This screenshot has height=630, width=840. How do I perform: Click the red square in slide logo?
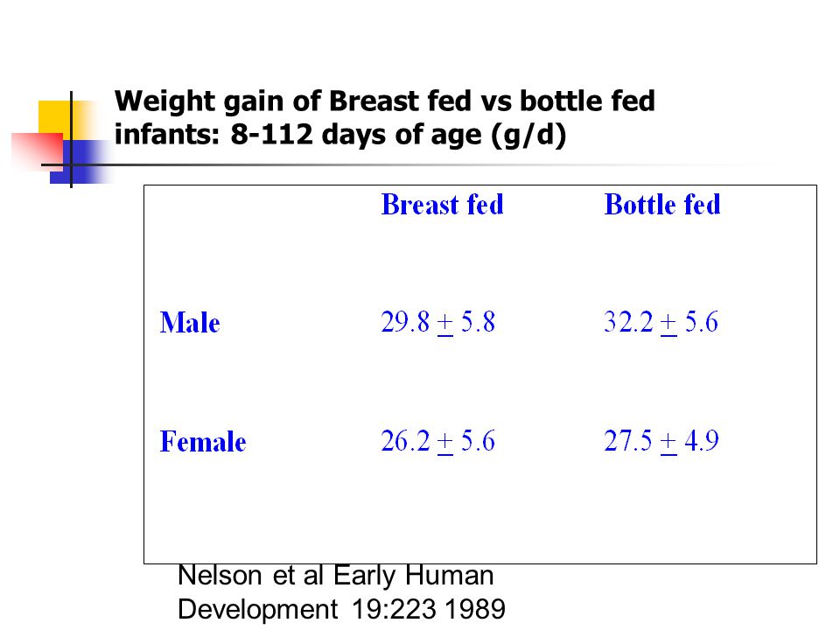38,149
